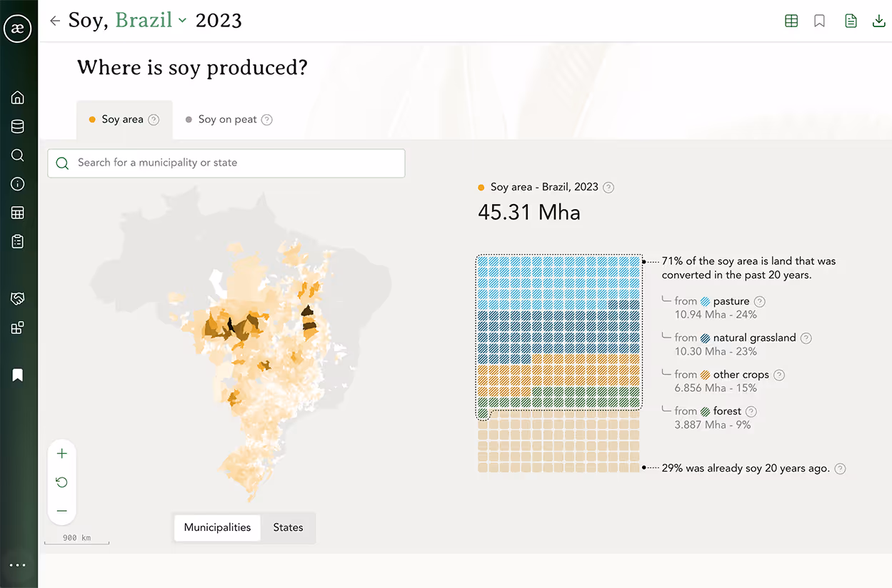Open the partnerships handshake icon
This screenshot has width=892, height=588.
[17, 298]
